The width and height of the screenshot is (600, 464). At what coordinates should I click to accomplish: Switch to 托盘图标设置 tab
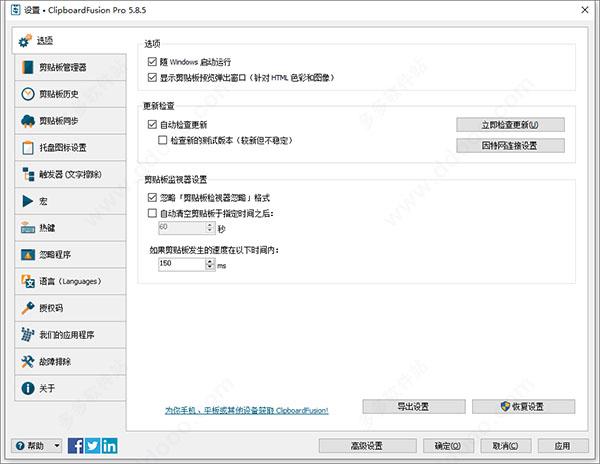pos(70,148)
